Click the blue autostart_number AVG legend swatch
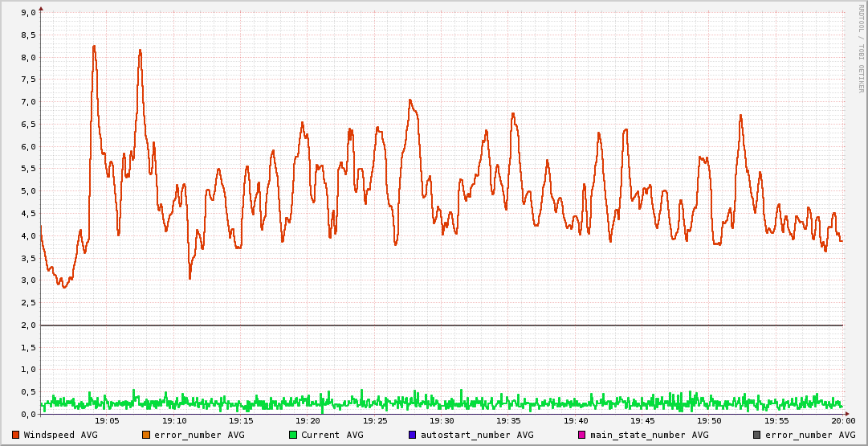This screenshot has width=868, height=446. coord(412,435)
